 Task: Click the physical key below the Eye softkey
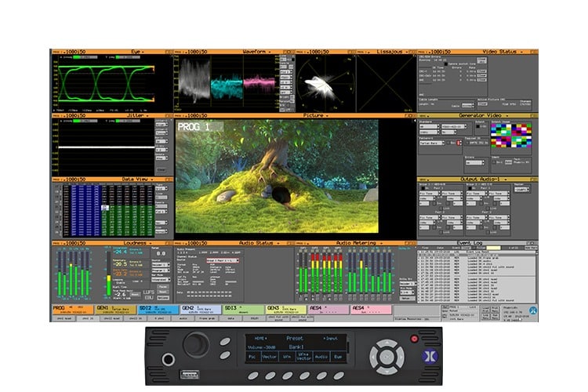tap(339, 376)
